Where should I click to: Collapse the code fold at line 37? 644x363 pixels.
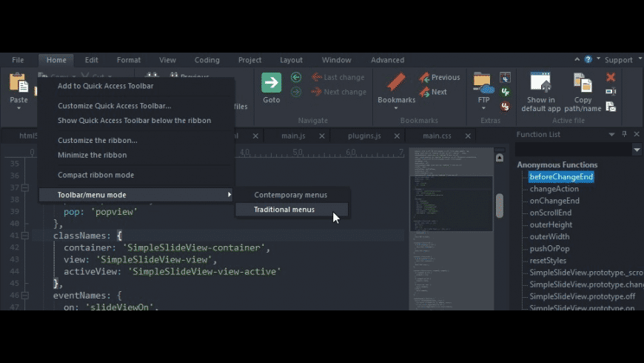(x=24, y=188)
